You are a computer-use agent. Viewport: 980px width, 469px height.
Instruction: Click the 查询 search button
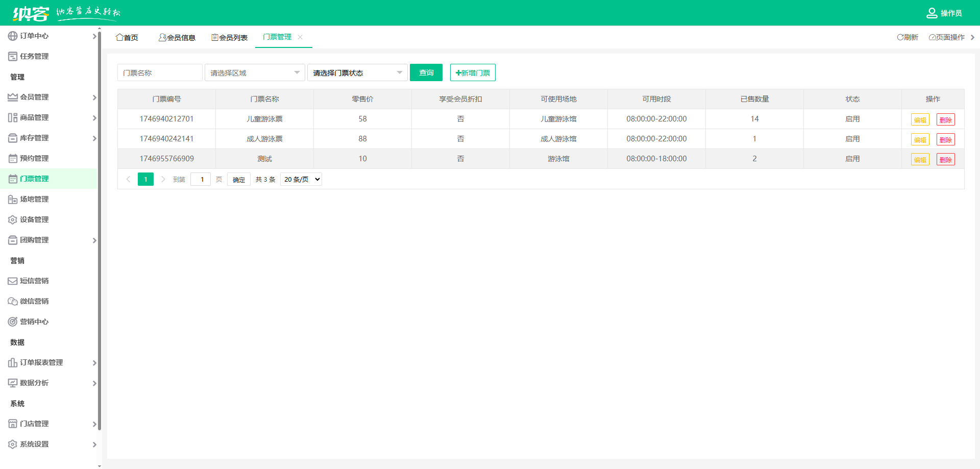click(x=426, y=72)
